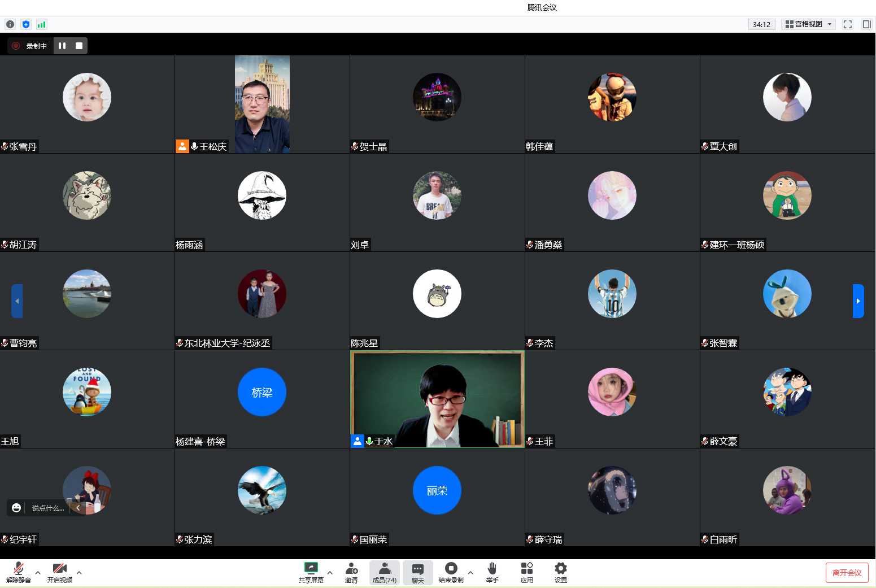Viewport: 876px width, 588px height.
Task: Expand audio options arrow beside microphone
Action: point(38,573)
